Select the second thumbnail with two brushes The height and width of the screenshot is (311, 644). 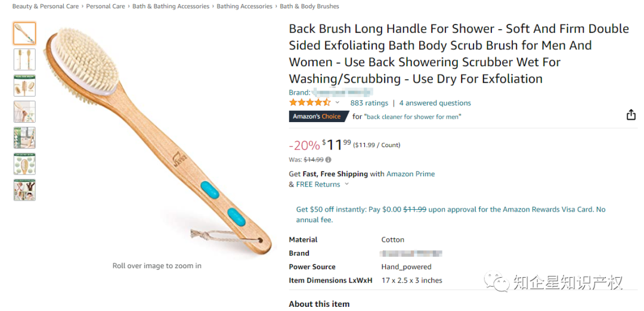24,60
